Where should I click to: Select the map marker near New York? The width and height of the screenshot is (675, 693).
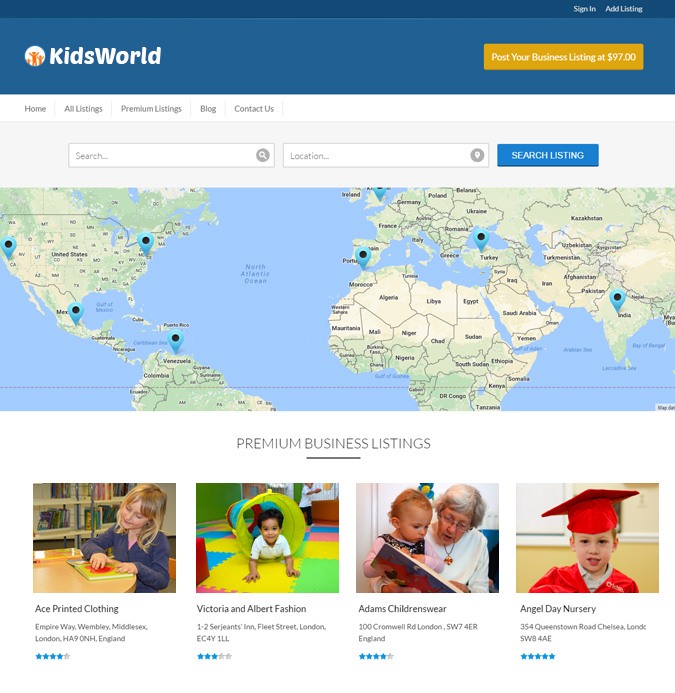pos(145,244)
